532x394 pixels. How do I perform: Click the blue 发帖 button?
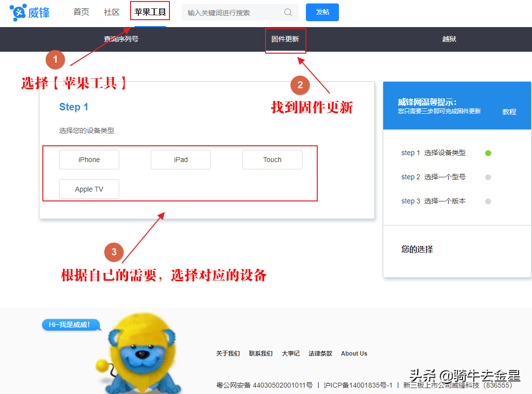322,12
